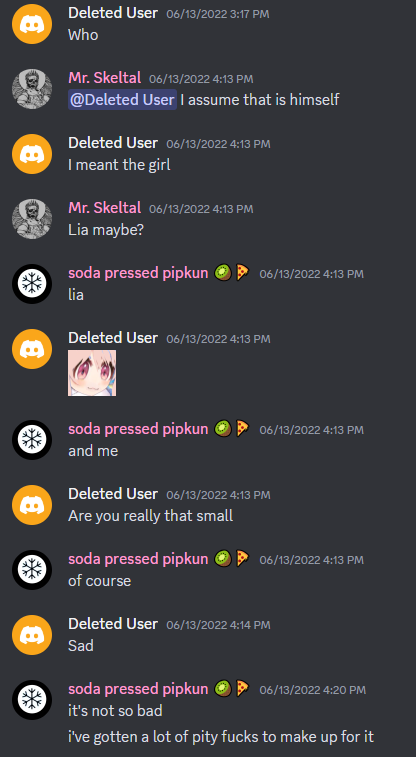Viewport: 416px width, 757px height.
Task: Open Deleted User avatar beside "Who" message
Action: [32, 24]
